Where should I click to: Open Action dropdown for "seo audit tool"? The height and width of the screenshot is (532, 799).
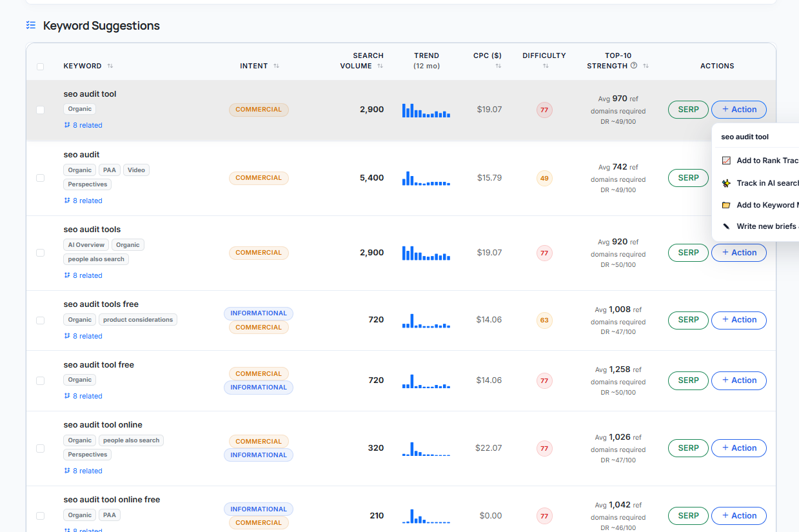(739, 110)
